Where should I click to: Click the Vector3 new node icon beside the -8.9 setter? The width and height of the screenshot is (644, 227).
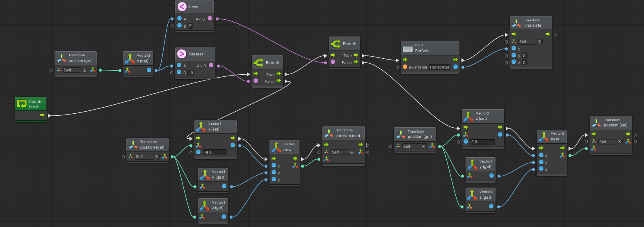(x=276, y=147)
